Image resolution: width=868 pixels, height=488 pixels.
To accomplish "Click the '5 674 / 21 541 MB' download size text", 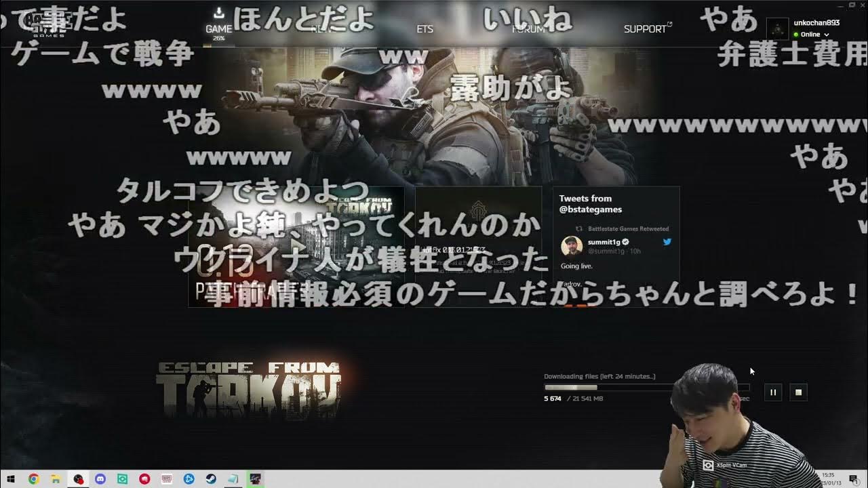I will pyautogui.click(x=573, y=399).
